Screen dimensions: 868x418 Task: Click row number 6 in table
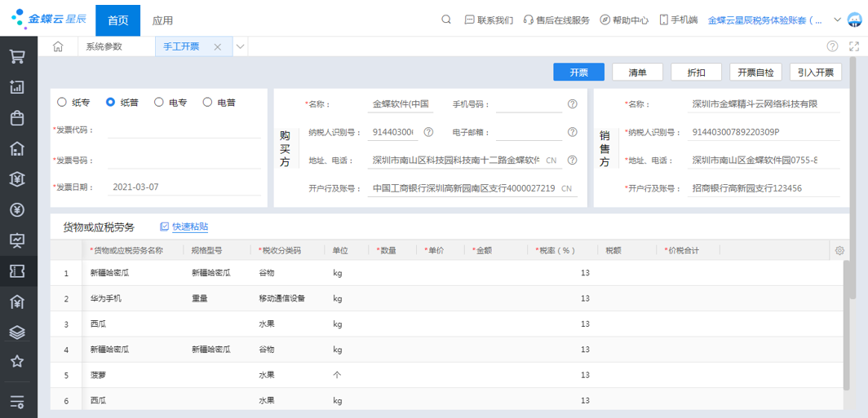[x=66, y=401]
